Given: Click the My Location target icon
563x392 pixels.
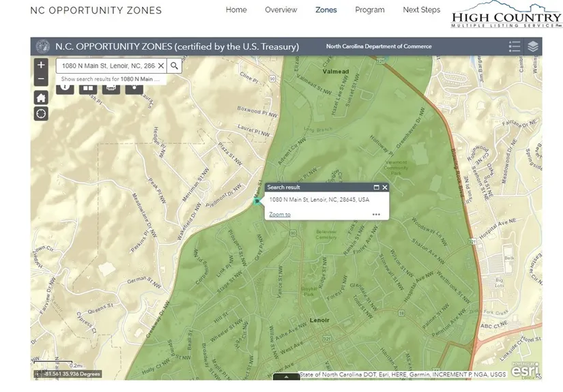Looking at the screenshot, I should (42, 114).
